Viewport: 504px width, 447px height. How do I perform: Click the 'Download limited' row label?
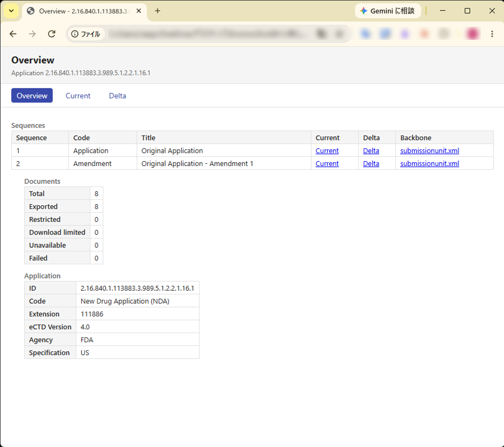57,232
